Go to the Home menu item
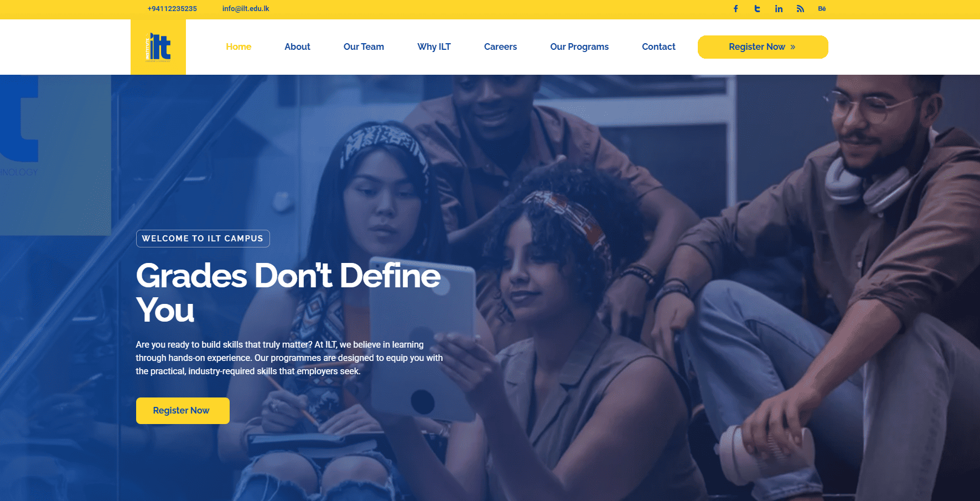 (x=238, y=47)
